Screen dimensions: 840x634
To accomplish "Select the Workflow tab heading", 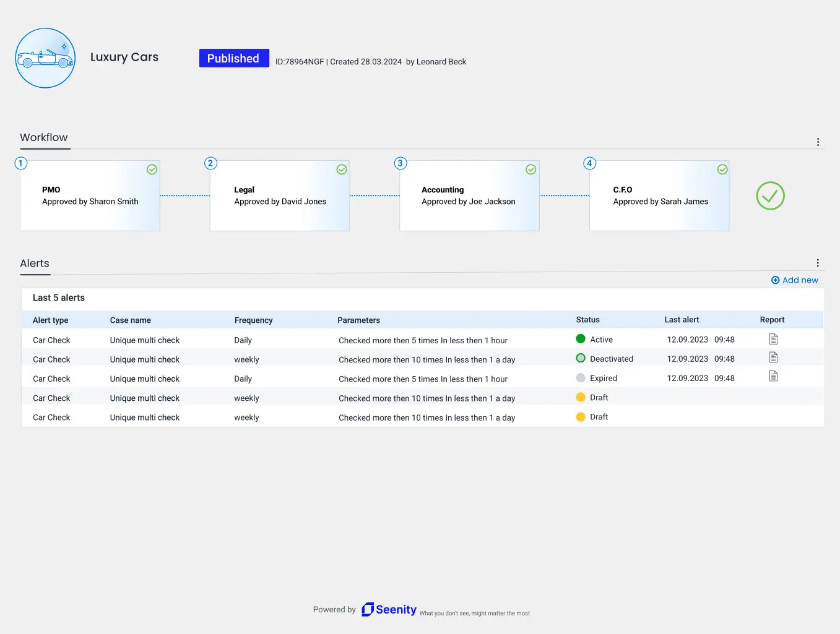I will (44, 137).
